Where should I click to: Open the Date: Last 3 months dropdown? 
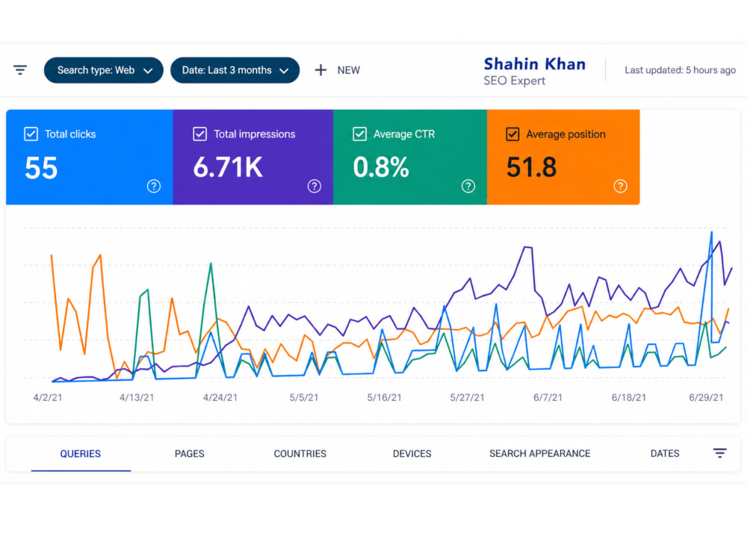[x=235, y=70]
